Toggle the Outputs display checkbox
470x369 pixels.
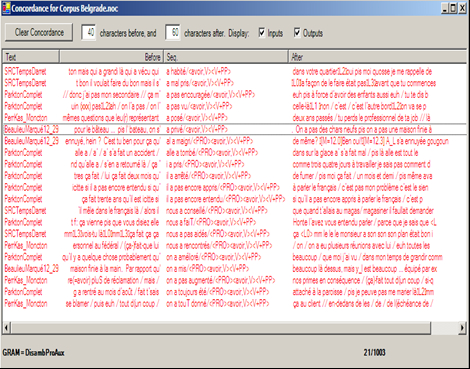[297, 33]
